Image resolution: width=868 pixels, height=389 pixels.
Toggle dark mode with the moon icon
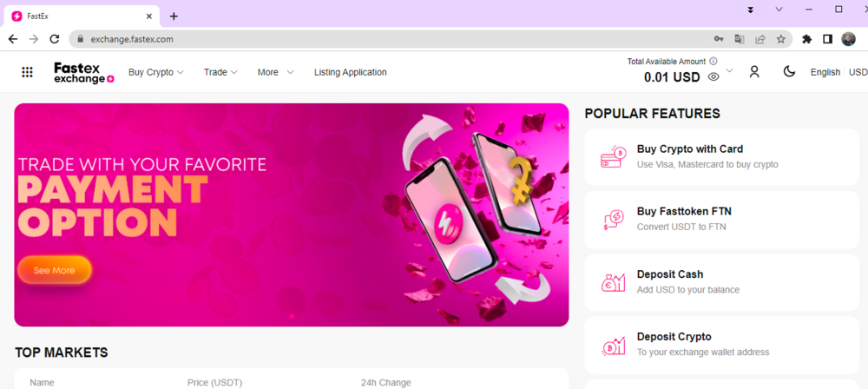click(x=789, y=71)
